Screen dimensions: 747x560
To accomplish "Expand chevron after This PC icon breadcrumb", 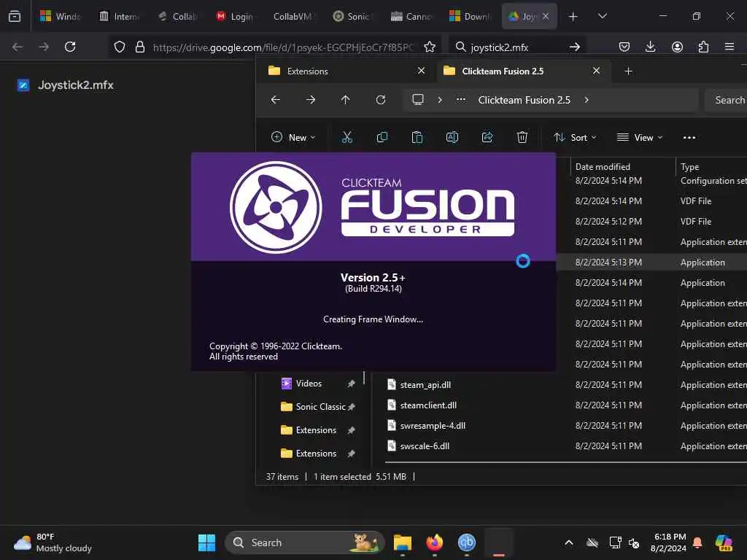I will coord(440,100).
